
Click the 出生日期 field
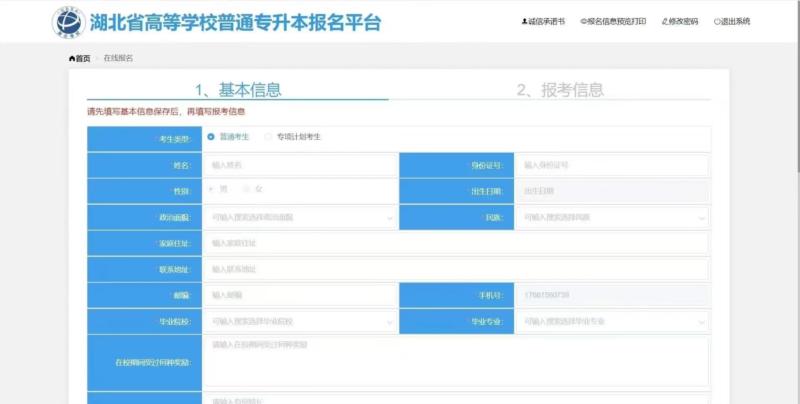pyautogui.click(x=612, y=191)
